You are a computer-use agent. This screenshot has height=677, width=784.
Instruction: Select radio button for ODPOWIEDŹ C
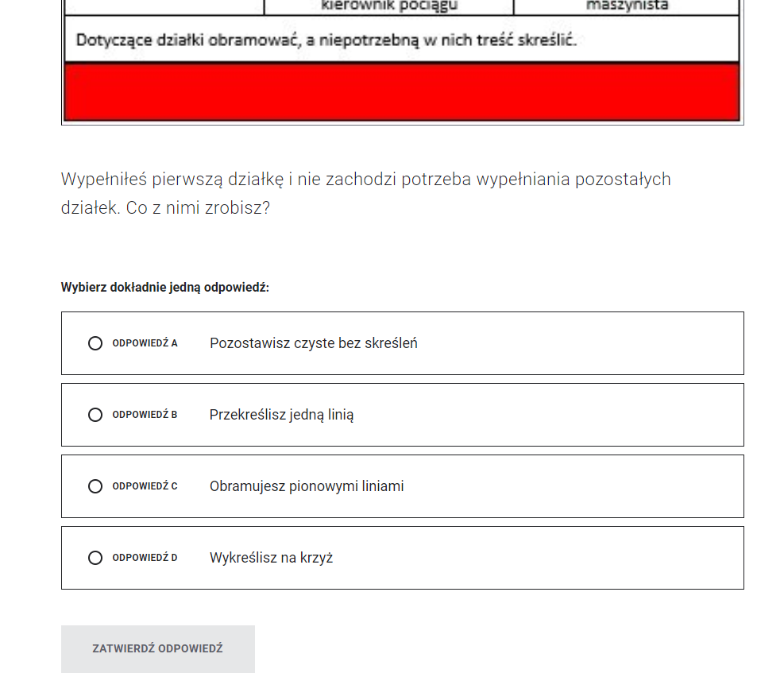[95, 486]
